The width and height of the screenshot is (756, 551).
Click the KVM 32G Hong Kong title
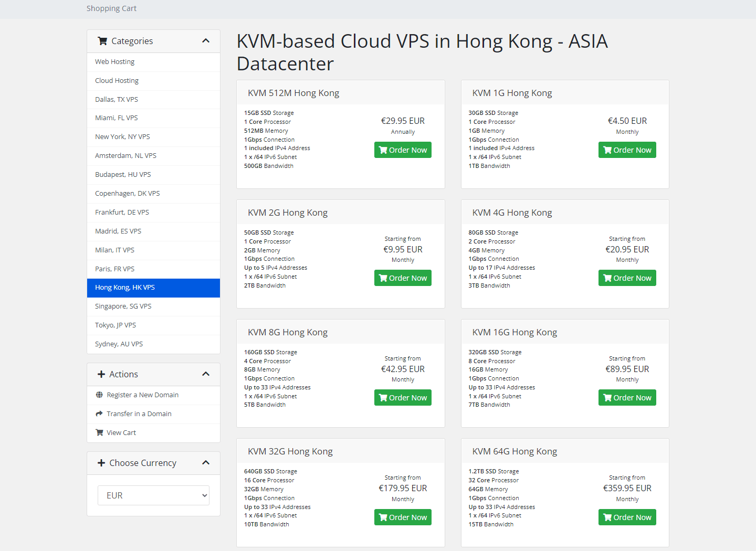pyautogui.click(x=290, y=451)
